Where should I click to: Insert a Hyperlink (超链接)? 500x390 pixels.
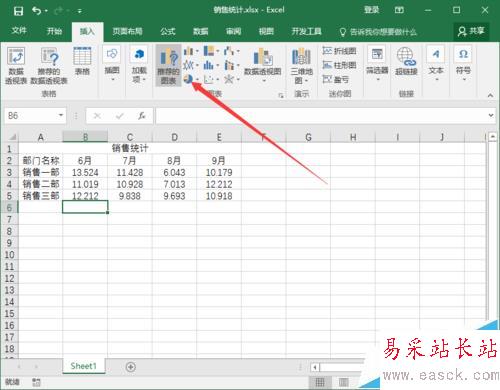coord(406,61)
